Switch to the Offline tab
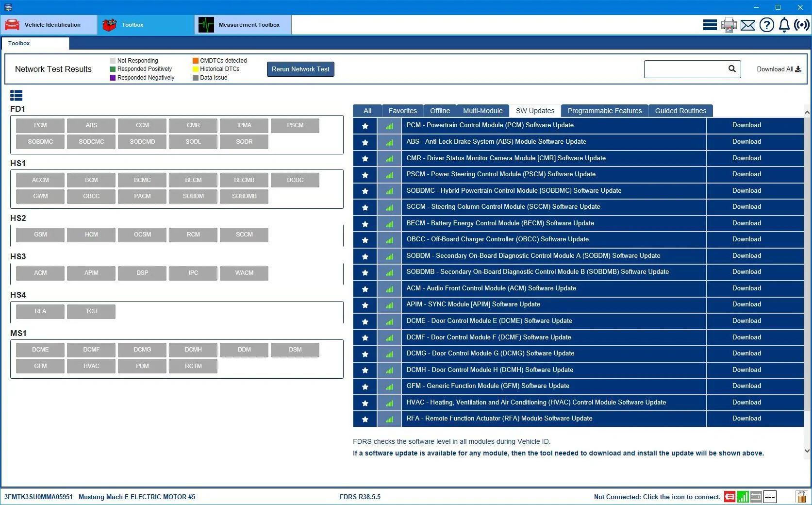812x505 pixels. tap(440, 111)
